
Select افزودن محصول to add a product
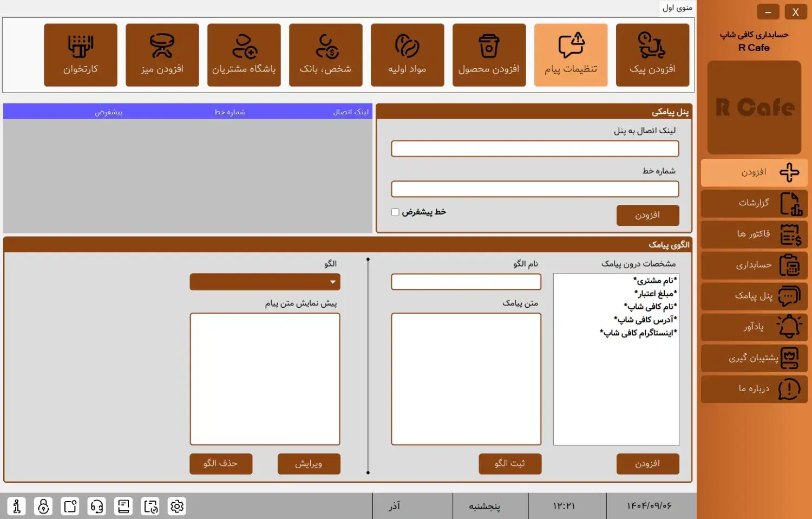click(x=489, y=54)
